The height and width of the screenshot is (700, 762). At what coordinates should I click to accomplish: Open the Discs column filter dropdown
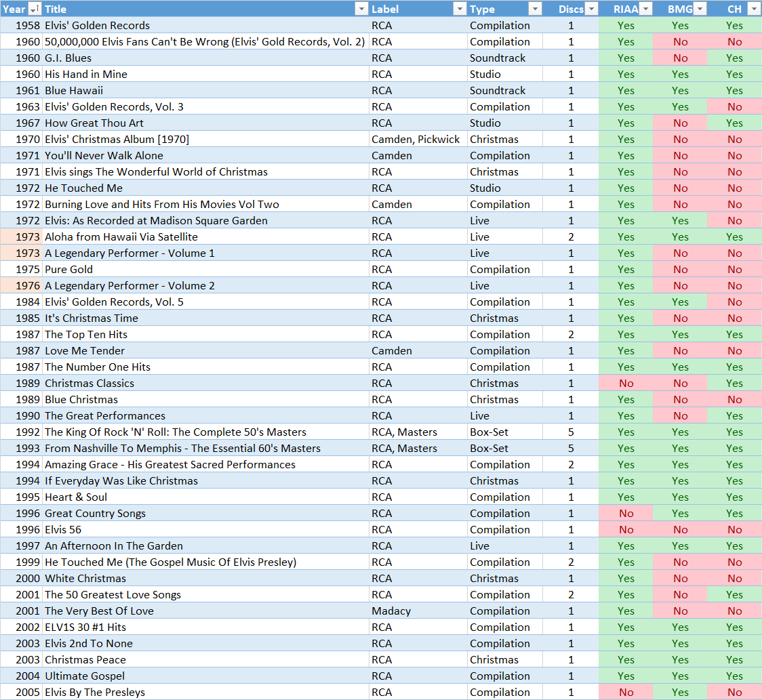591,9
